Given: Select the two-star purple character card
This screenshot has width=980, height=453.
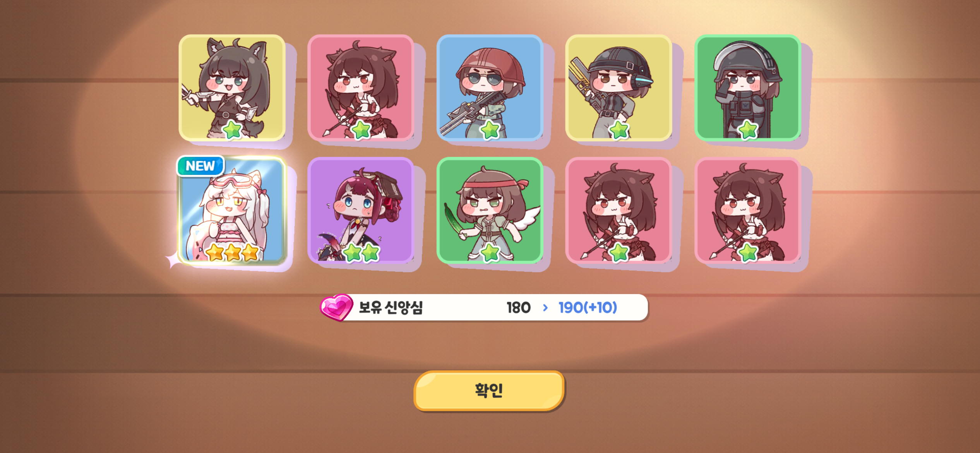Looking at the screenshot, I should click(361, 210).
